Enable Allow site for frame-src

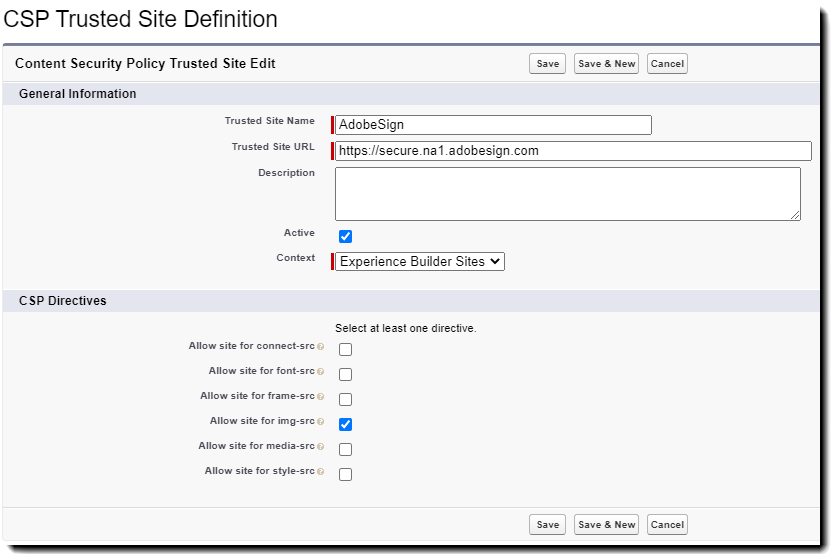(346, 400)
